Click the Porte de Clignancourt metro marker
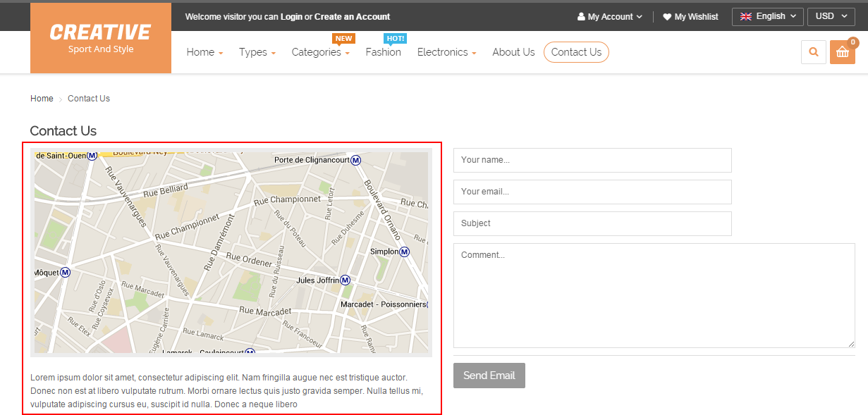Image resolution: width=868 pixels, height=415 pixels. point(356,160)
